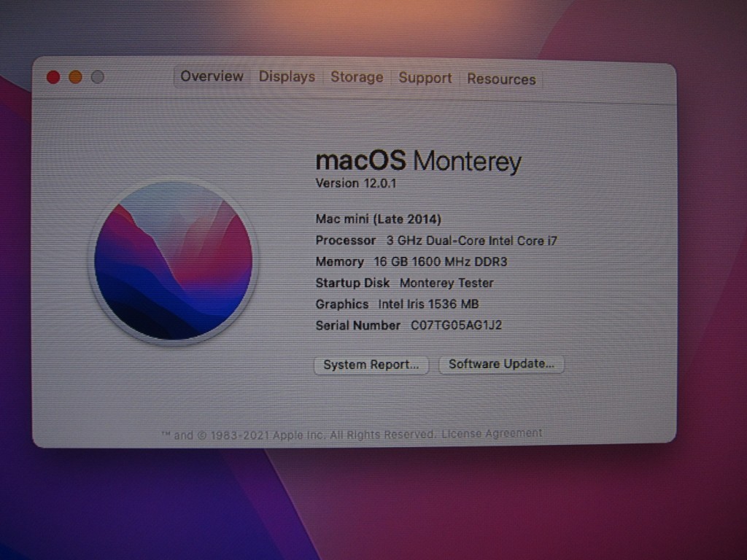
Task: Open the Resources tab
Action: click(501, 79)
